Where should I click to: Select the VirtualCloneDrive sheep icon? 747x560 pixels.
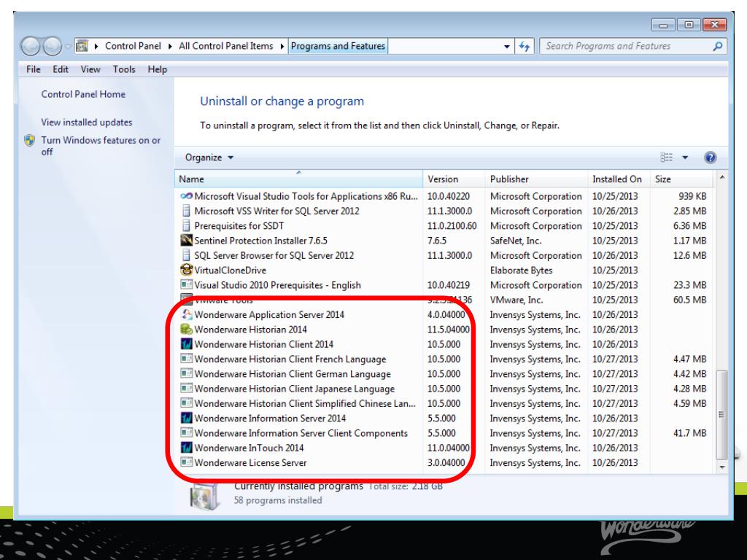click(x=186, y=270)
